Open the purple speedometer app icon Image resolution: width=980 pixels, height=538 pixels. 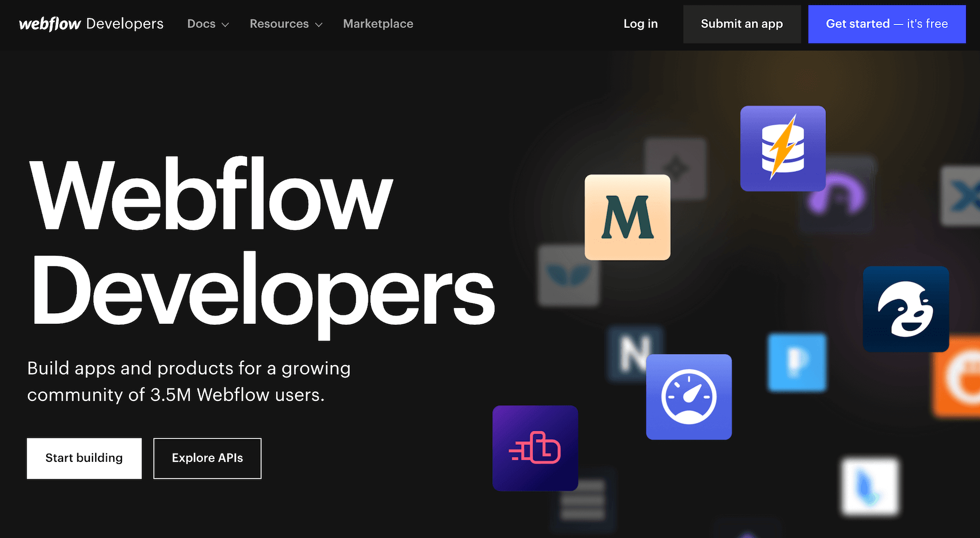click(689, 397)
